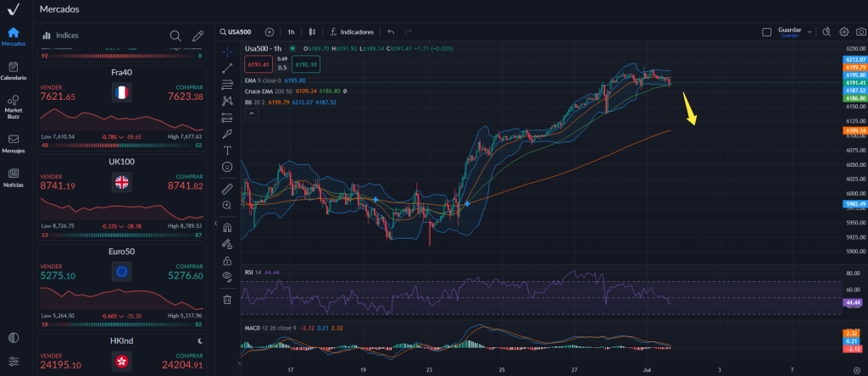Viewport: 868px width, 376px height.
Task: Open chart settings gear icon
Action: coord(844,32)
